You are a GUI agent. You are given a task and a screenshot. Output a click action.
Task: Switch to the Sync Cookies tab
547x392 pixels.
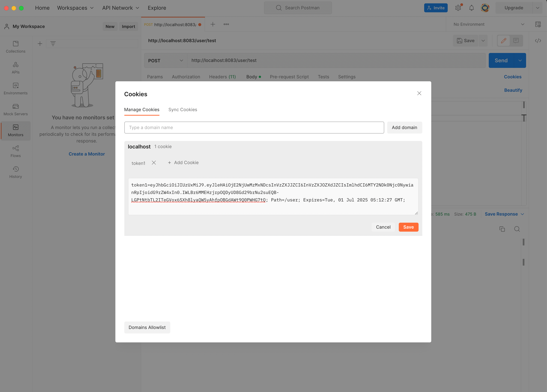[x=183, y=110]
